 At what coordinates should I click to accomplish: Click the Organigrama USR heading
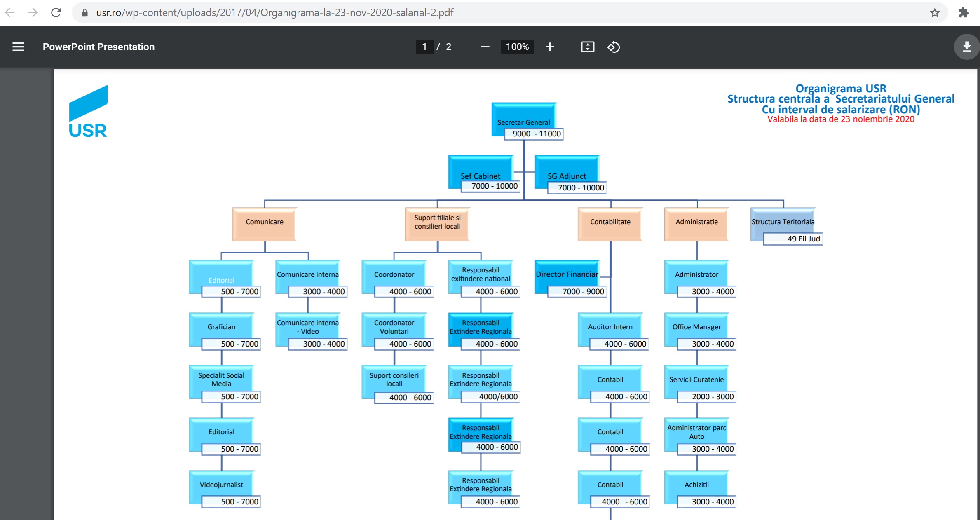point(841,88)
